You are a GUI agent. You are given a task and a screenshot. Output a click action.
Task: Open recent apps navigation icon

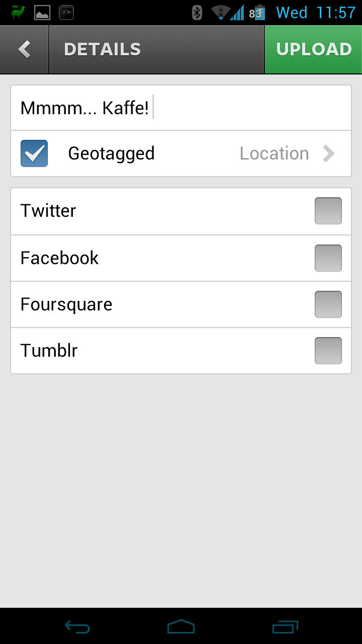285,626
